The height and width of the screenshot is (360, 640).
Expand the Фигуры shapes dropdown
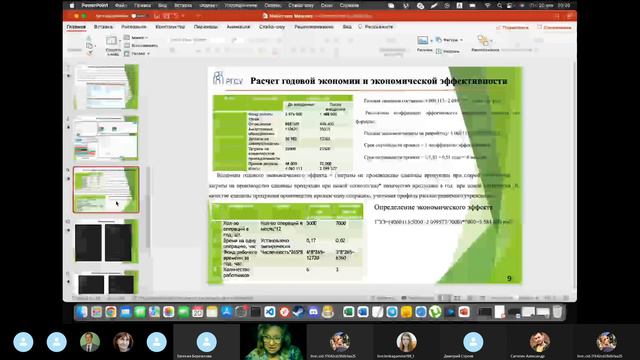click(449, 40)
